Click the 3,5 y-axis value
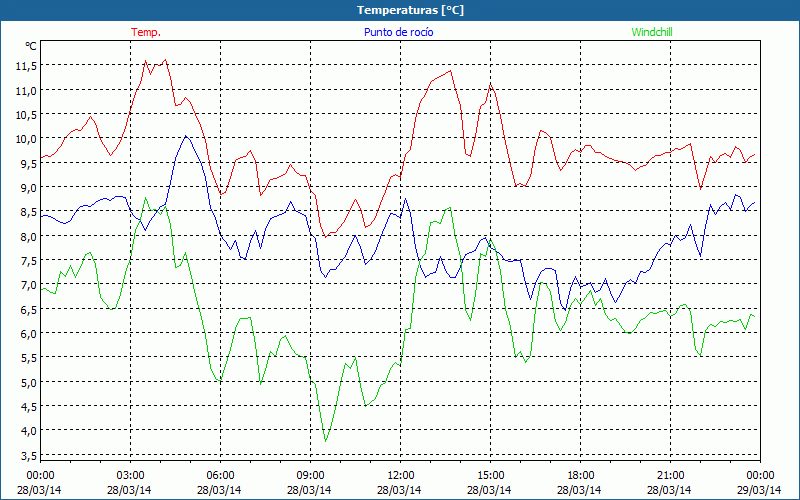 pos(28,455)
